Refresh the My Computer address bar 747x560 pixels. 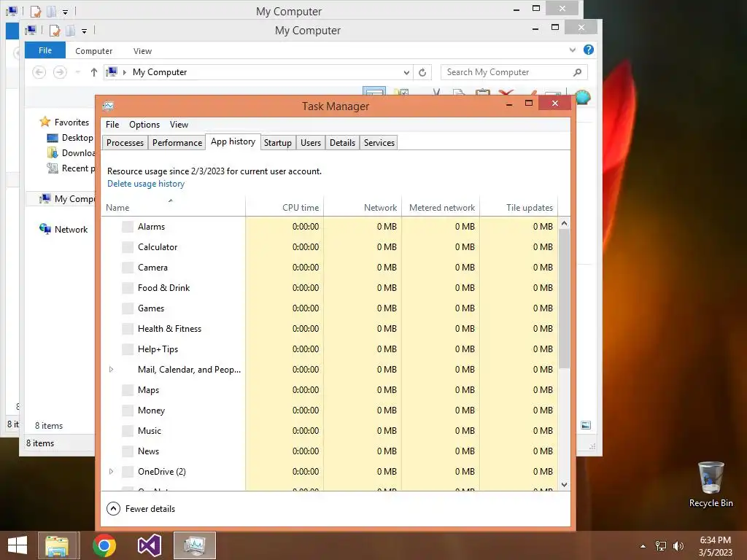click(x=422, y=72)
